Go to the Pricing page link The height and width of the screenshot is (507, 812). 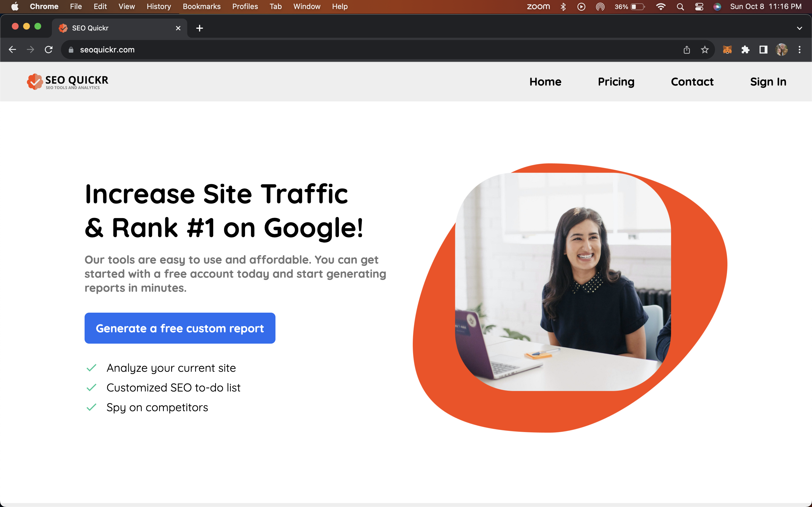(616, 82)
